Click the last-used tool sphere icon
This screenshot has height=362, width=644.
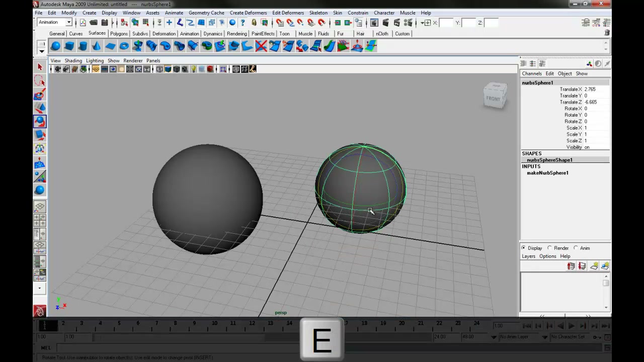coord(40,190)
